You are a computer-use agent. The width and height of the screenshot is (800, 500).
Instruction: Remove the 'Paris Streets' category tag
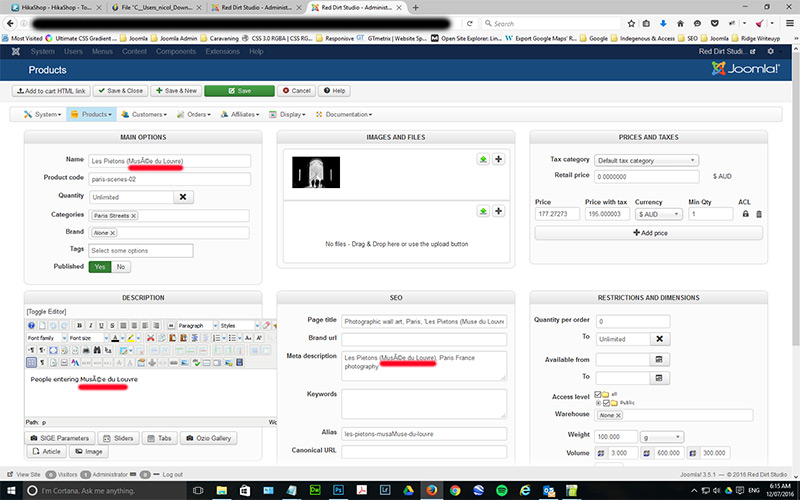click(x=134, y=216)
